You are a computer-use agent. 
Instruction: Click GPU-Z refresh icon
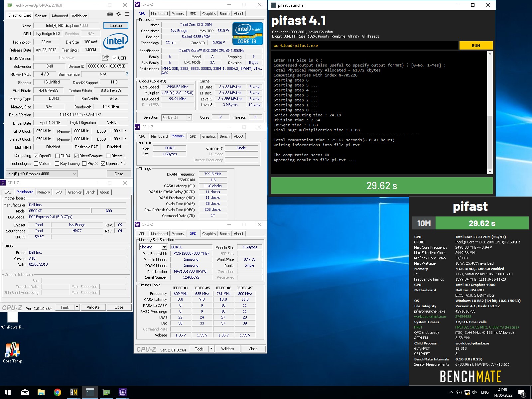[x=119, y=14]
